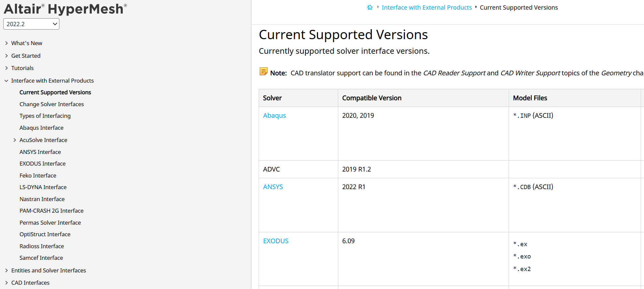
Task: Click the Altair HyperMesh logo
Action: (x=65, y=9)
